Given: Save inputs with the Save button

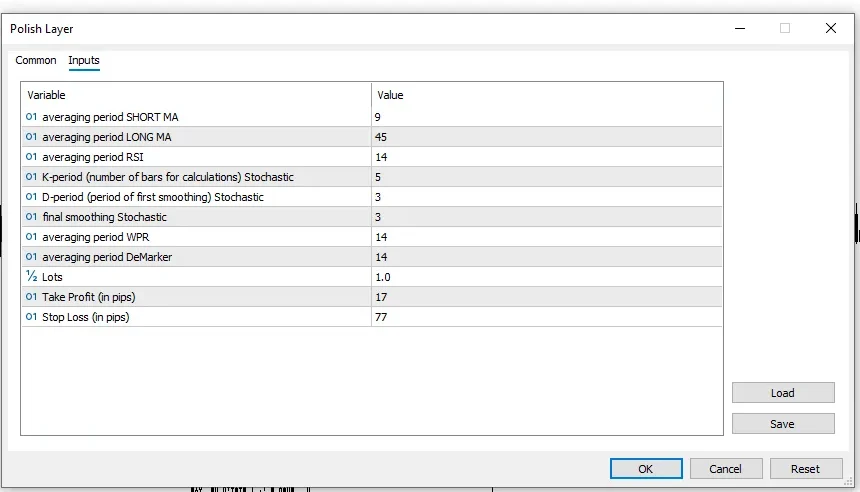Looking at the screenshot, I should coord(783,423).
